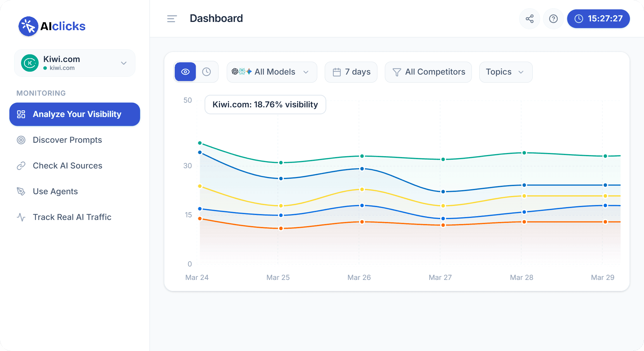
Task: Click the share icon in header
Action: pos(530,19)
